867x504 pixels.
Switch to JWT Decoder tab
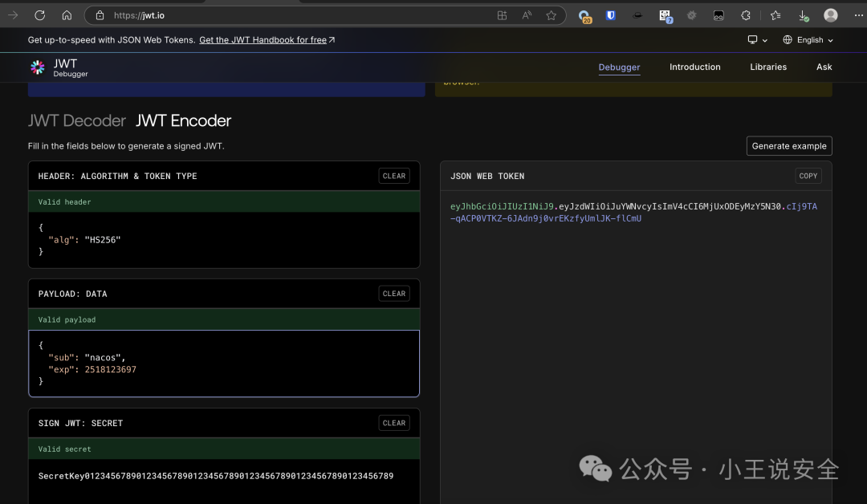coord(77,120)
